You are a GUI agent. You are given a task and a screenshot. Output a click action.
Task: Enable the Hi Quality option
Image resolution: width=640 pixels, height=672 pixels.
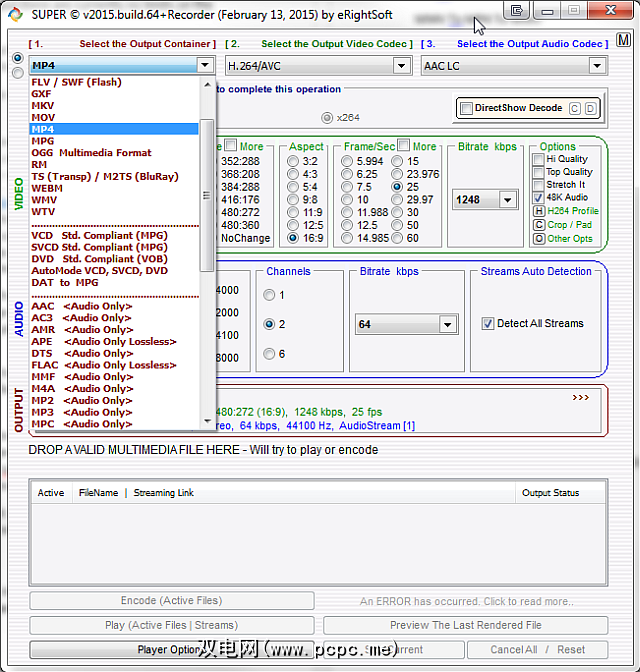coord(539,159)
